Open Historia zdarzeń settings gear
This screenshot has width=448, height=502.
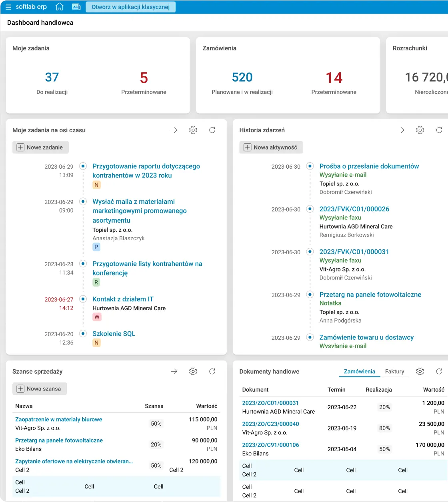(x=420, y=130)
